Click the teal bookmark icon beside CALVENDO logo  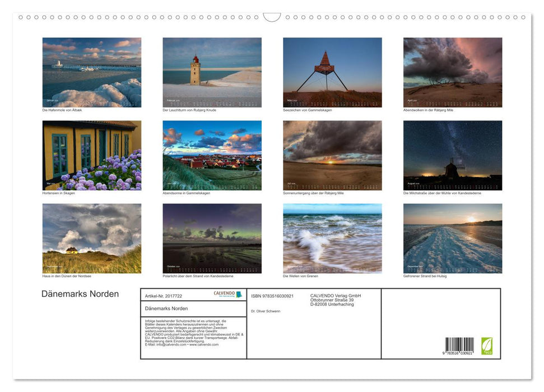click(239, 293)
